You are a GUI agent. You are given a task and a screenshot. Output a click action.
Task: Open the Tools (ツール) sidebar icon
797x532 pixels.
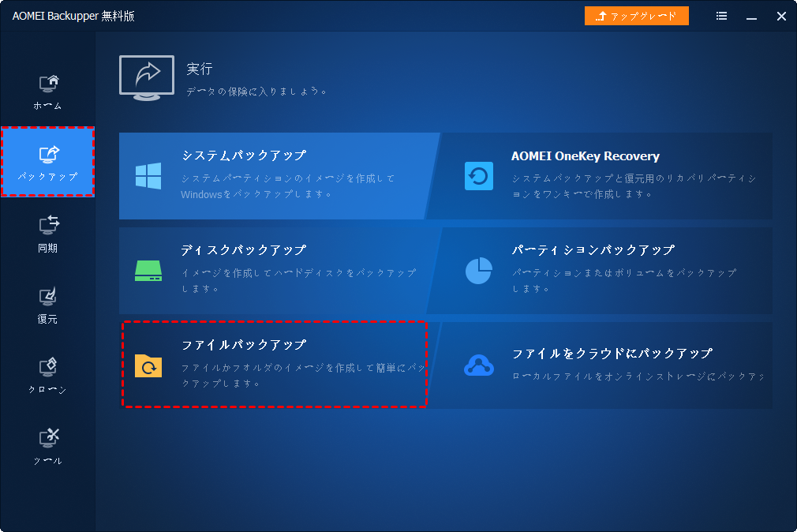(49, 438)
